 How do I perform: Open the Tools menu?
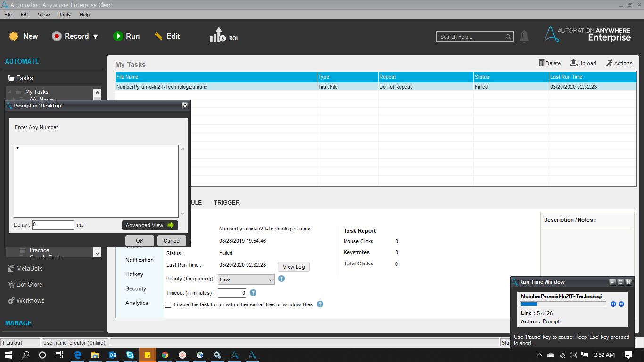click(65, 15)
